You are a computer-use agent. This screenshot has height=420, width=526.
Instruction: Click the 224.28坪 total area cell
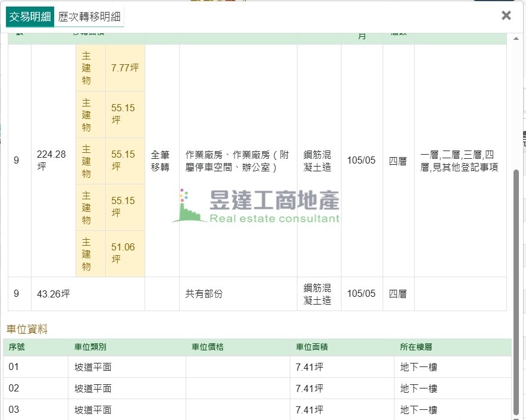pyautogui.click(x=52, y=161)
